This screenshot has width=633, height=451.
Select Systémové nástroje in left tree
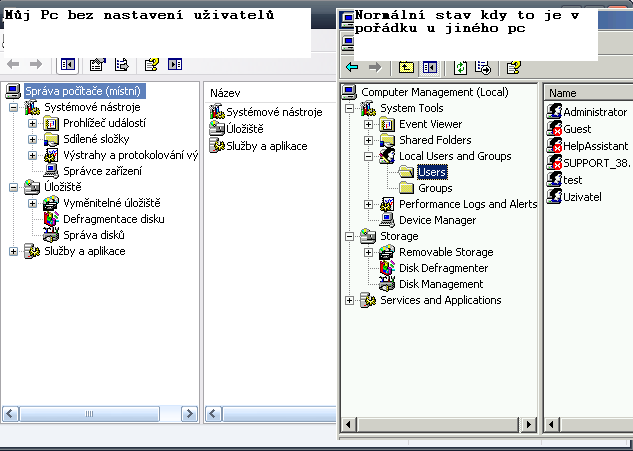click(x=92, y=107)
